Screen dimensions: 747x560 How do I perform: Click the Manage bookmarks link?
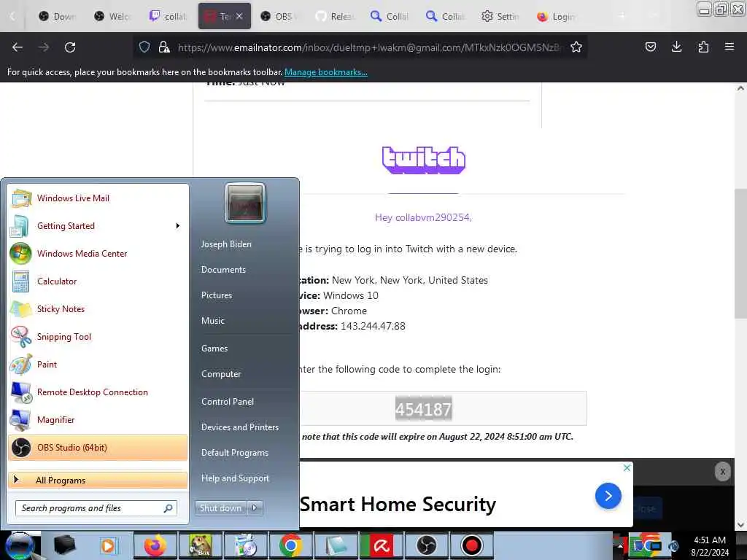tap(326, 72)
